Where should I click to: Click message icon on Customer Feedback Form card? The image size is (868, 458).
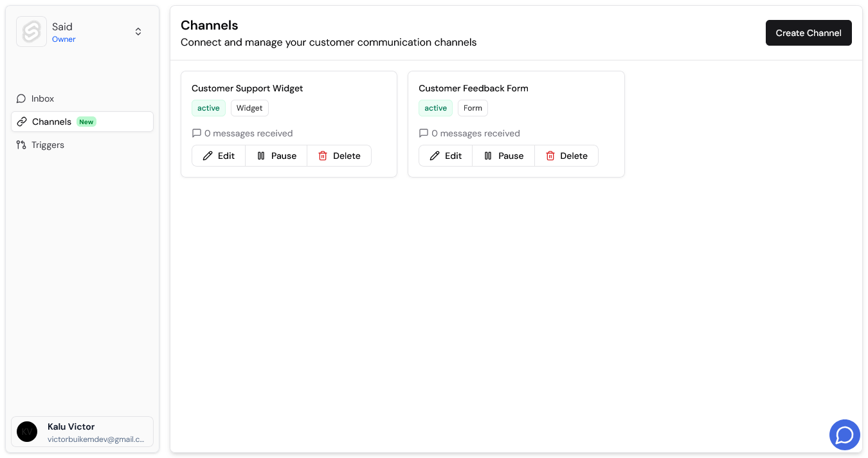[x=424, y=133]
